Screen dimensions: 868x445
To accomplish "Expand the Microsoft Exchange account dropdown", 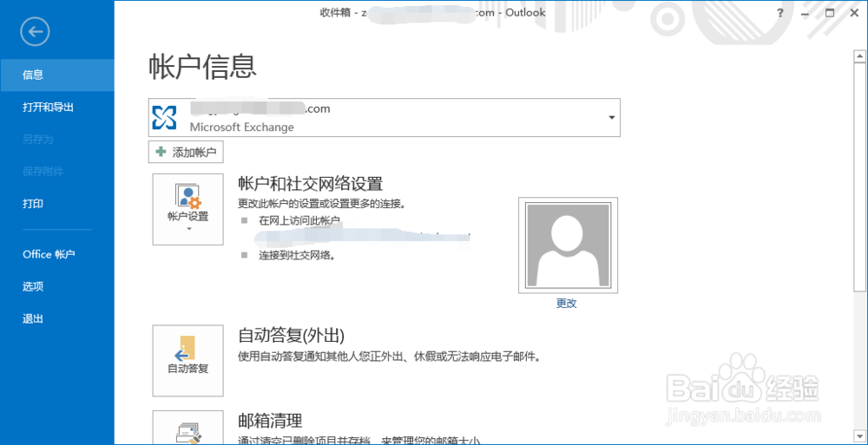I will tap(611, 117).
